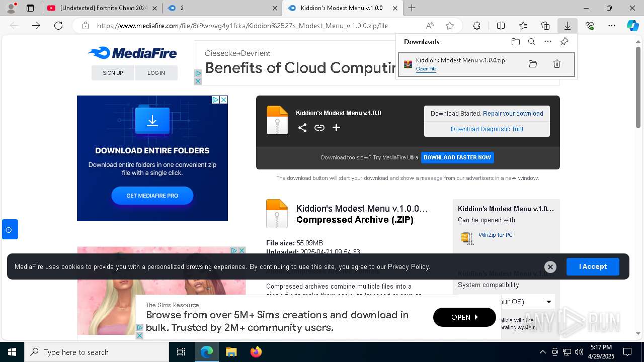Screen dimensions: 644x362
Task: Close the tab titled 2
Action: [275, 8]
